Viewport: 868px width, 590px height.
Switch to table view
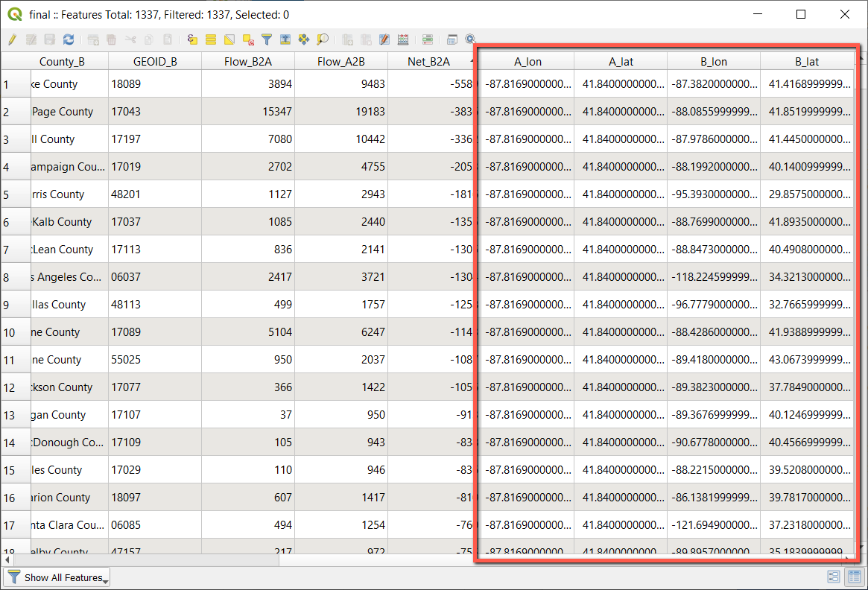[854, 577]
